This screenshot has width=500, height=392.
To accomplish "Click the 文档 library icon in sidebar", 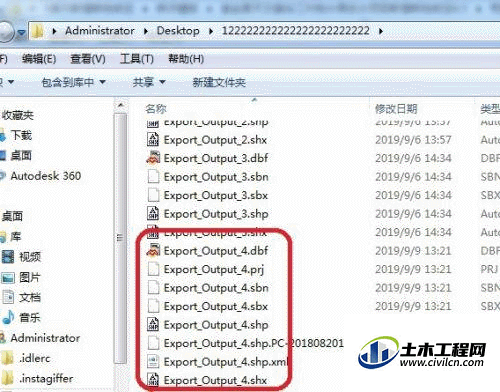I will pos(8,297).
